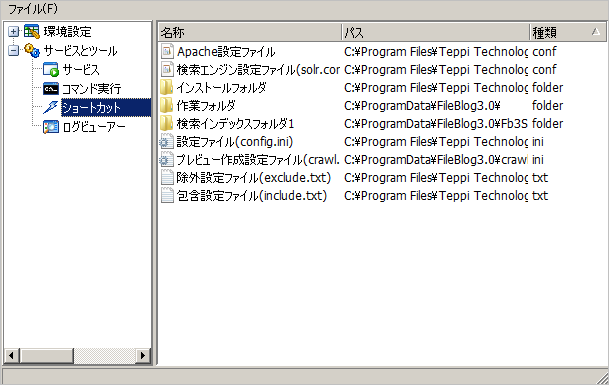Select サービスとツール label in tree
The image size is (609, 385).
(x=80, y=51)
